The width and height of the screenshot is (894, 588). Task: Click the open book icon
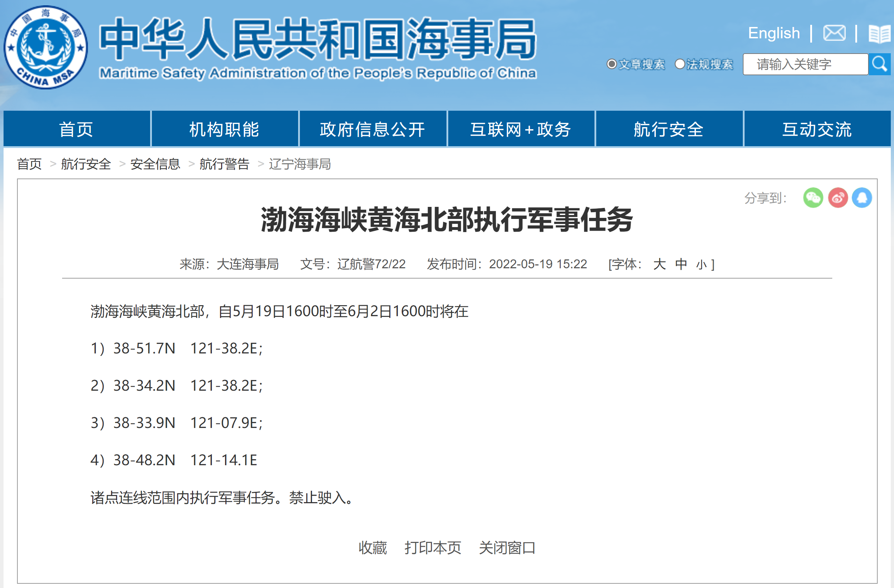click(x=879, y=34)
